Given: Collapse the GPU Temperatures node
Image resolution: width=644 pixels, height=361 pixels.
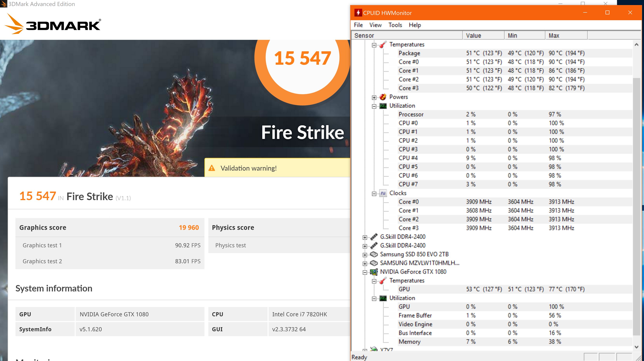Looking at the screenshot, I should pyautogui.click(x=374, y=281).
